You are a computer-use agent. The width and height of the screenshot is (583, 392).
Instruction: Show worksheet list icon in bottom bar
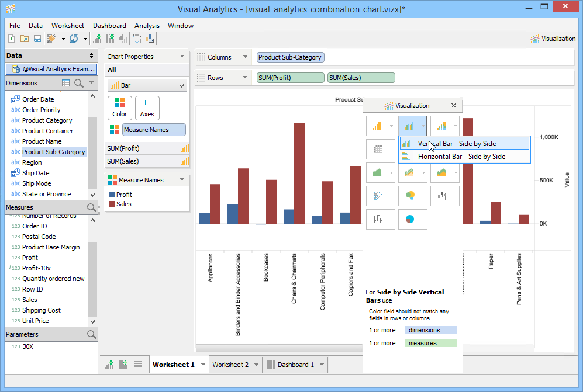pyautogui.click(x=138, y=365)
